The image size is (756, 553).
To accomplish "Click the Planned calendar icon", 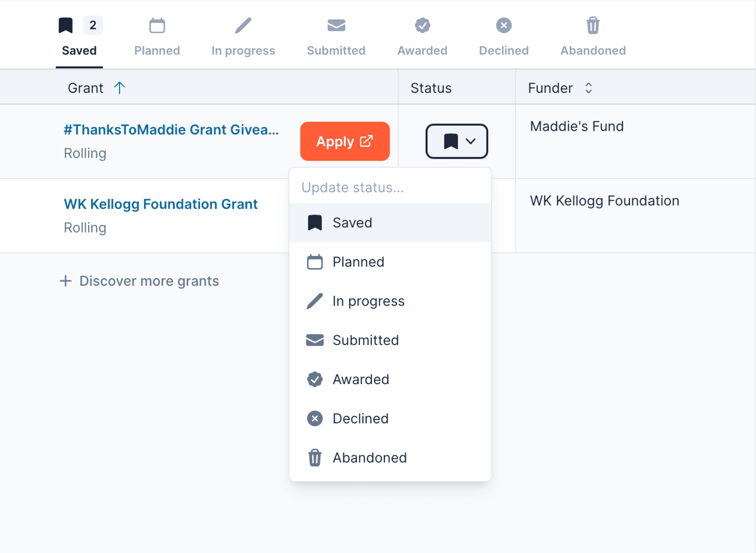I will (x=157, y=25).
